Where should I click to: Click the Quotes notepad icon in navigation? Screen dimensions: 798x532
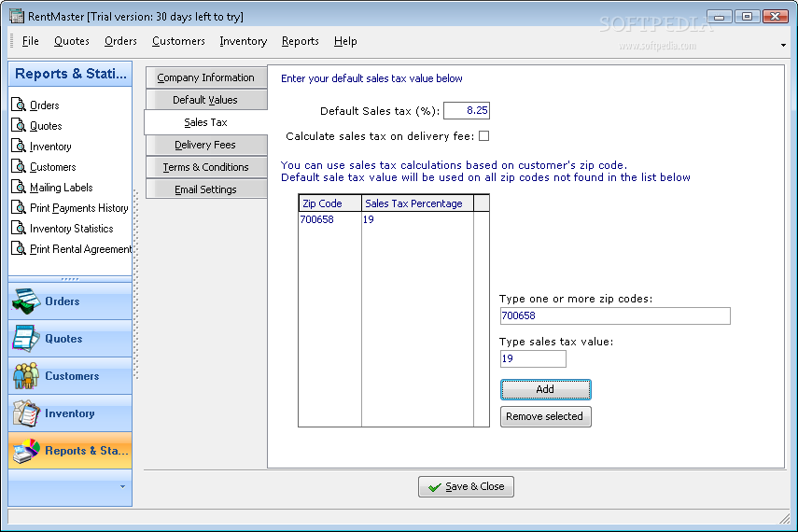click(26, 339)
